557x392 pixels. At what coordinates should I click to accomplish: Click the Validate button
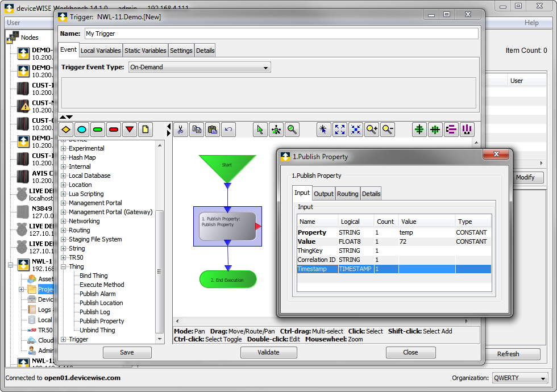(x=268, y=352)
